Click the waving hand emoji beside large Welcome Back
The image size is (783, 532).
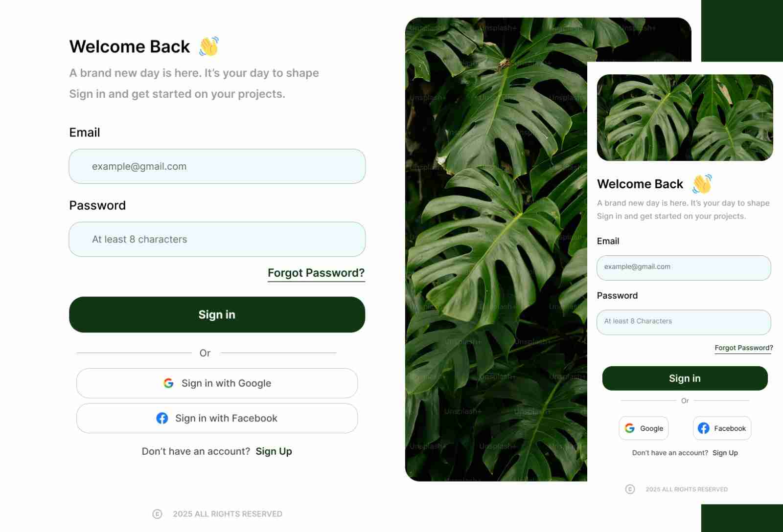point(209,46)
